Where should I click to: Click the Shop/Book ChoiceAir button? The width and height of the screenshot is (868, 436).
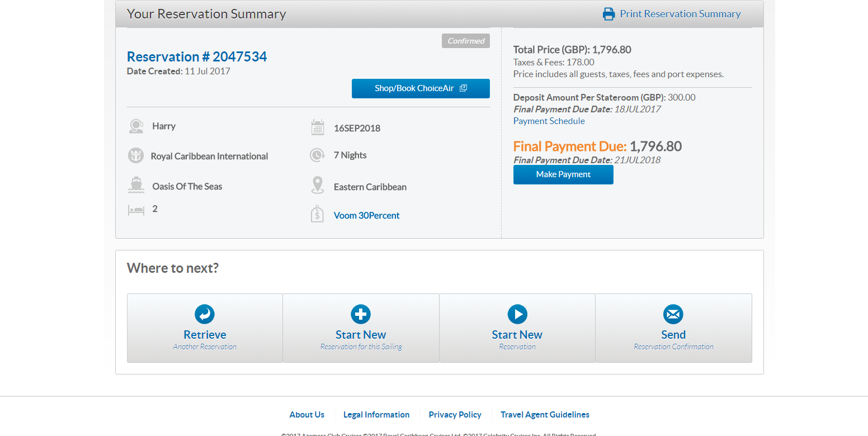pyautogui.click(x=421, y=88)
